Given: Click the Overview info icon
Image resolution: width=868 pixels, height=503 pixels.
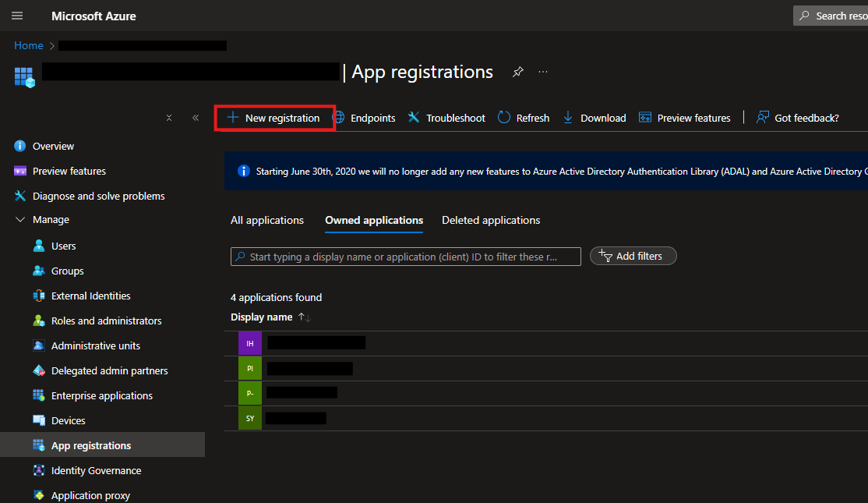Looking at the screenshot, I should (20, 146).
